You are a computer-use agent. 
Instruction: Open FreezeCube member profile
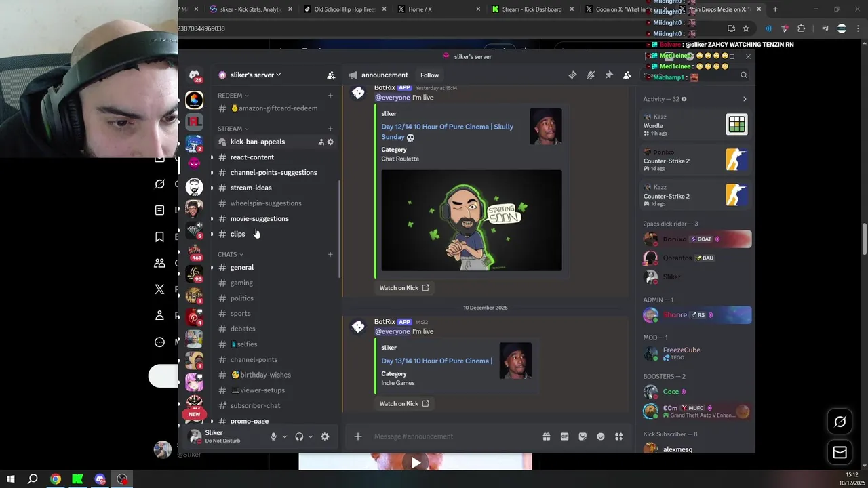tap(697, 354)
